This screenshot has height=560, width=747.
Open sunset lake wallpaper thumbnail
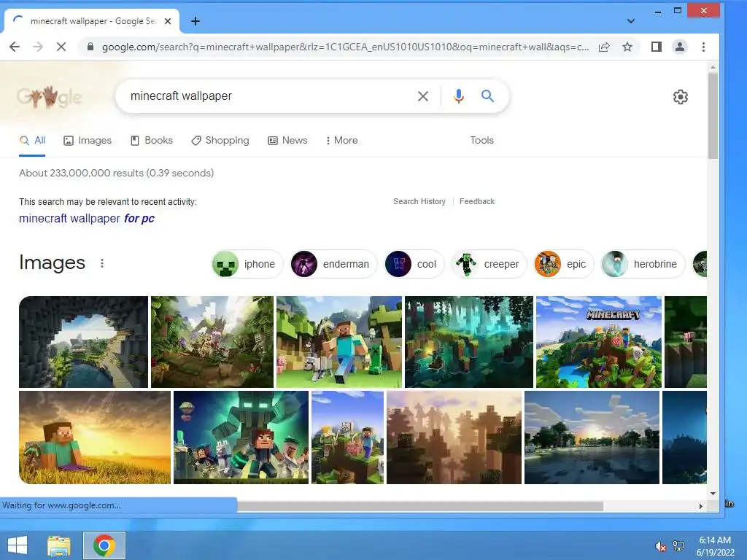click(592, 437)
